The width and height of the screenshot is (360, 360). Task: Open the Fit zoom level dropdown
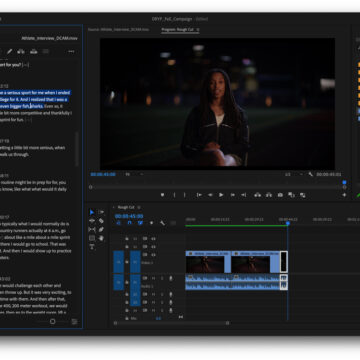133,174
